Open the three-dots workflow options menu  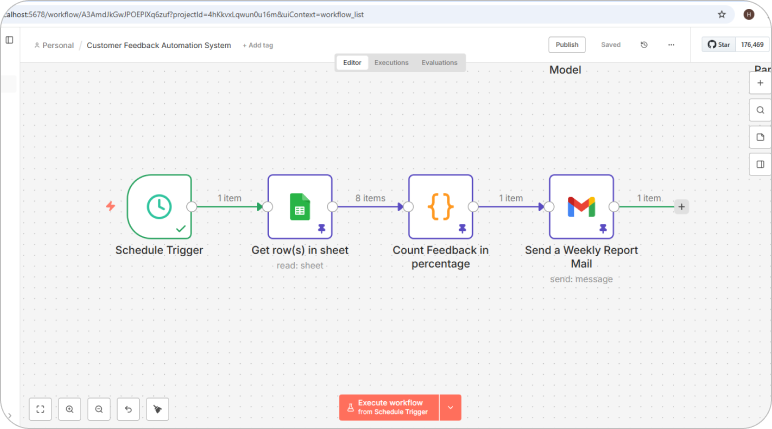click(671, 45)
